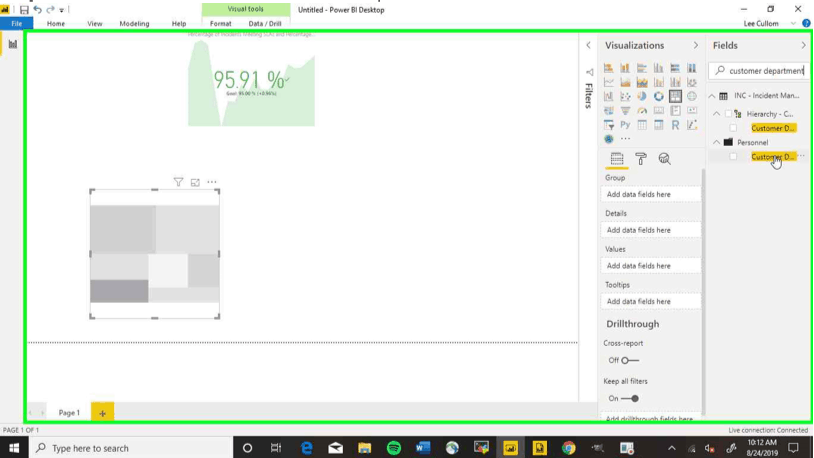Screen dimensions: 814x458
Task: Open the Analytics magnifier pane
Action: 664,159
